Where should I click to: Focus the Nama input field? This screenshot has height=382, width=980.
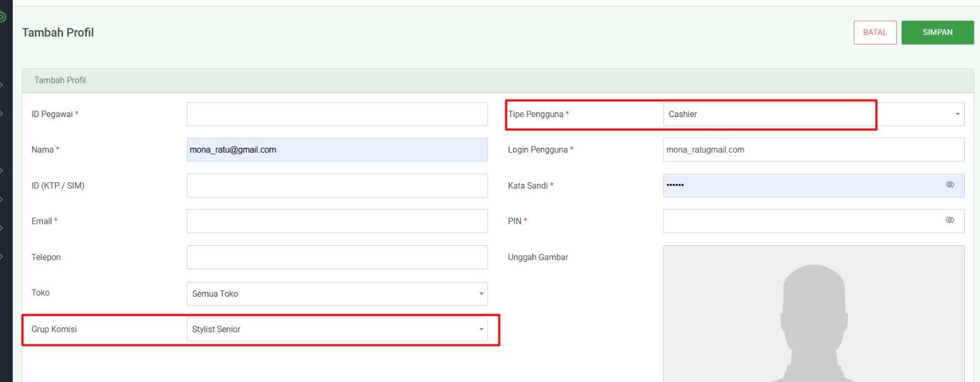coord(337,150)
